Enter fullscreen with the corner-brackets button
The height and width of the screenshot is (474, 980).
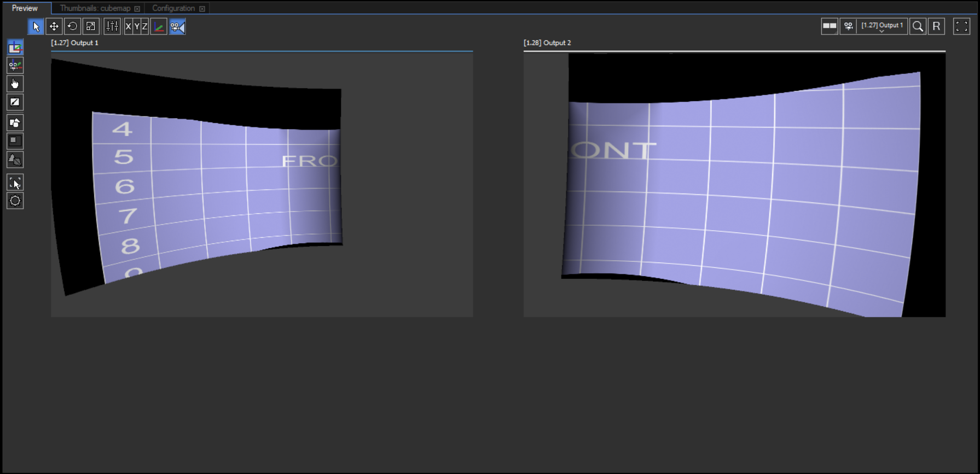tap(961, 26)
